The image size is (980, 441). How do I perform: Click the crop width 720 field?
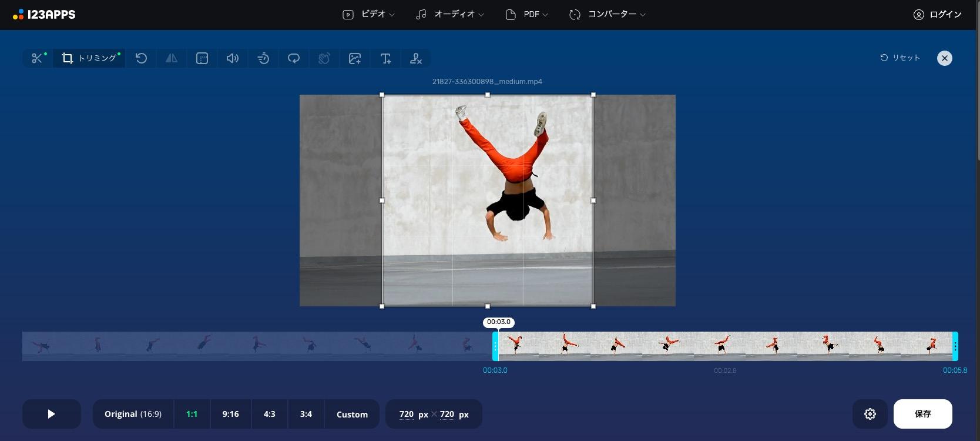pos(407,414)
